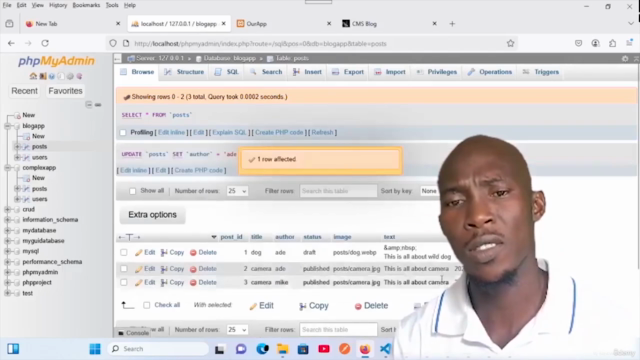The height and width of the screenshot is (360, 640).
Task: Enable the Profiling checkbox
Action: [x=123, y=133]
